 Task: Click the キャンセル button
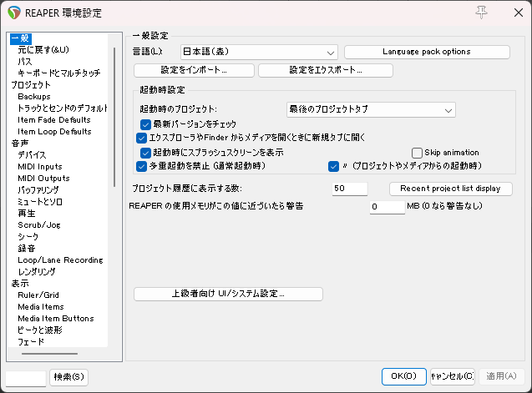[x=453, y=376]
